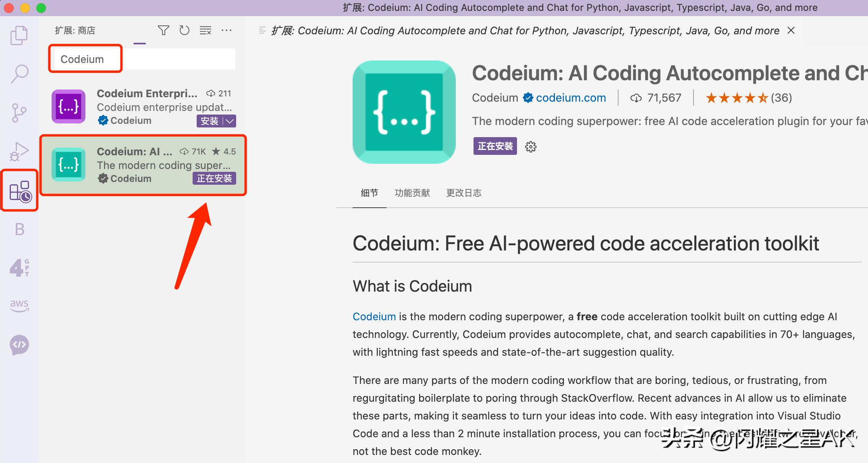Select the Extensions view icon
The image size is (868, 463).
19,190
